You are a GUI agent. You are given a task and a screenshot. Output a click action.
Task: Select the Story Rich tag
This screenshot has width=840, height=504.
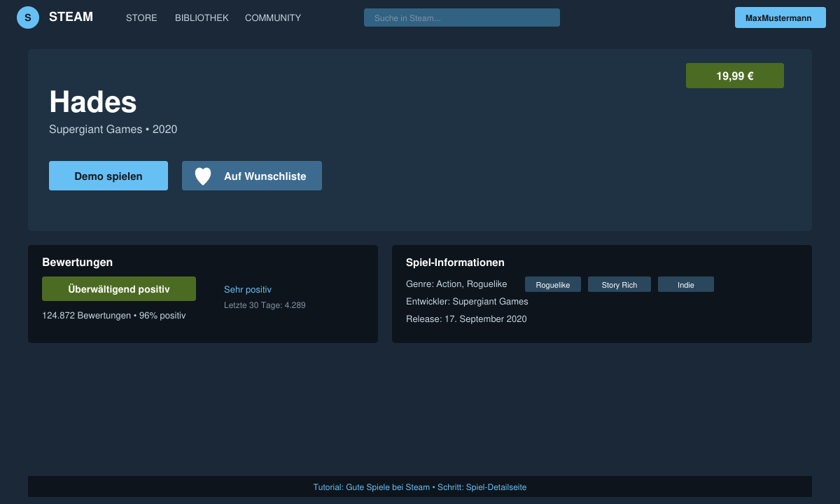619,284
